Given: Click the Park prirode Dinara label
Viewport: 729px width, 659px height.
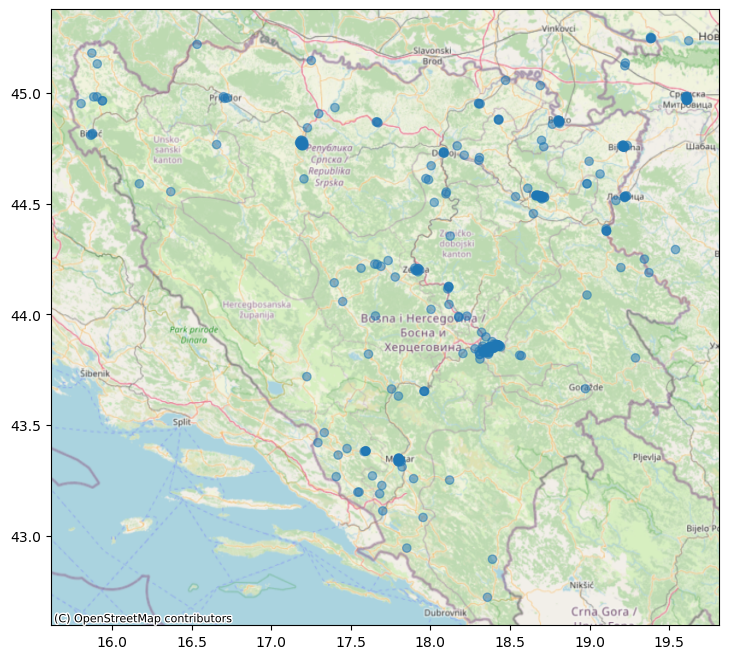Looking at the screenshot, I should tap(188, 335).
